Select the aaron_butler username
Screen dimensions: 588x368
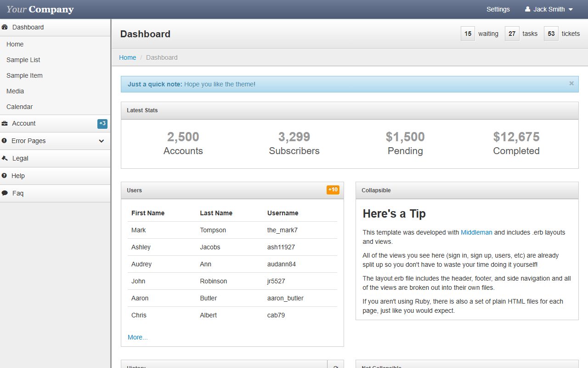[x=285, y=298]
